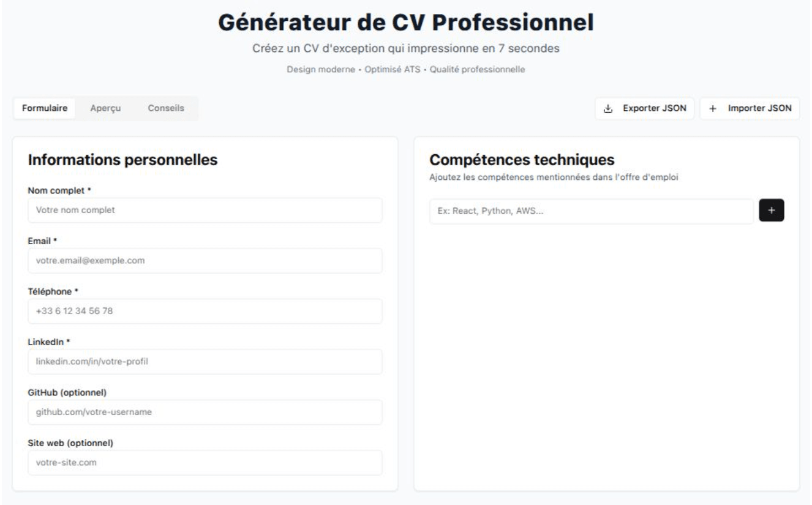Click the "Site web (optionnel)" label
Viewport: 812px width, 505px height.
[71, 443]
